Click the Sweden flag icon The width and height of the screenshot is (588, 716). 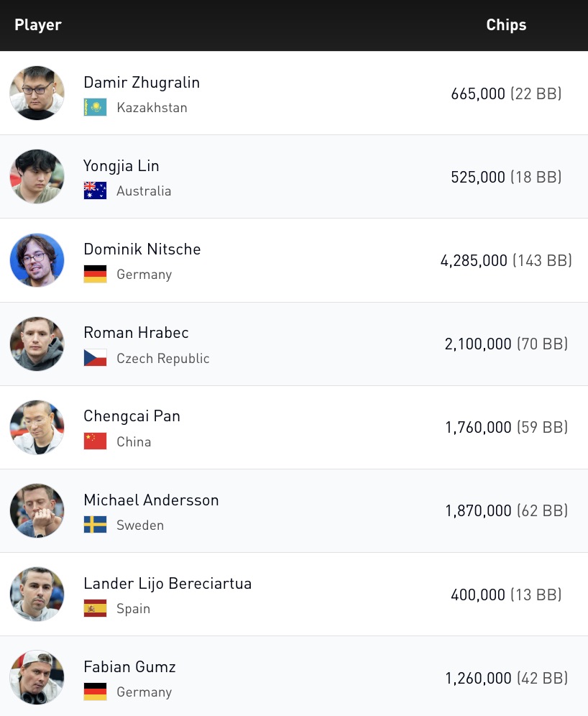pyautogui.click(x=95, y=525)
